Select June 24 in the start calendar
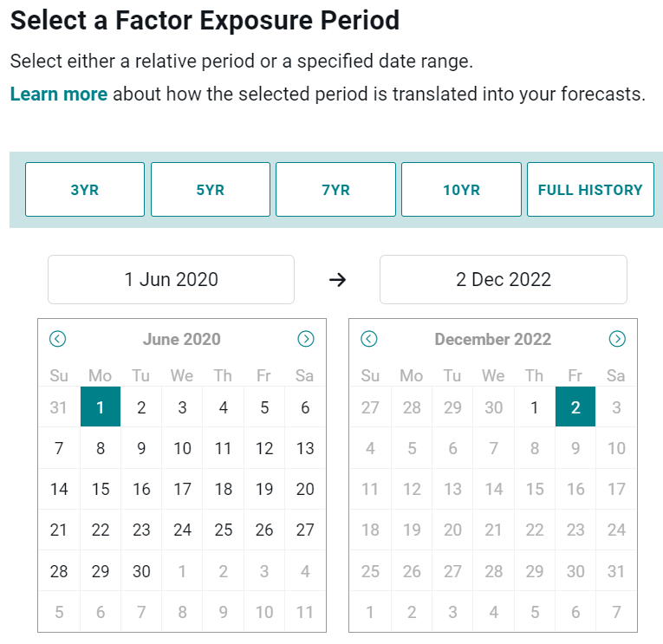Screen dimensions: 663x644 pos(182,530)
